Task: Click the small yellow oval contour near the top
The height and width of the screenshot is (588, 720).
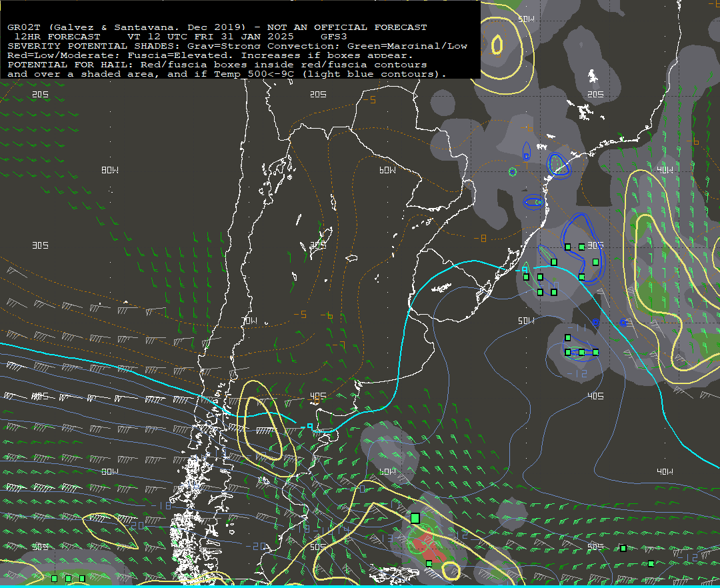Action: [x=497, y=45]
